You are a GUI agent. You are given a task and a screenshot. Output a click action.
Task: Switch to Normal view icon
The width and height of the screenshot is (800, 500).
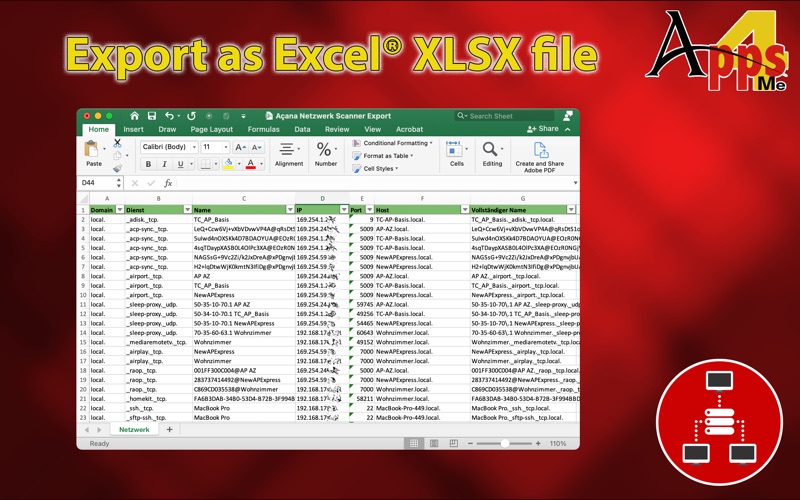click(414, 443)
